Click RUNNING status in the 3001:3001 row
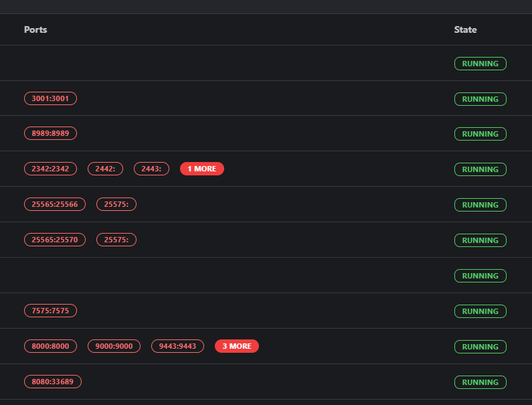The width and height of the screenshot is (532, 405). pyautogui.click(x=480, y=99)
